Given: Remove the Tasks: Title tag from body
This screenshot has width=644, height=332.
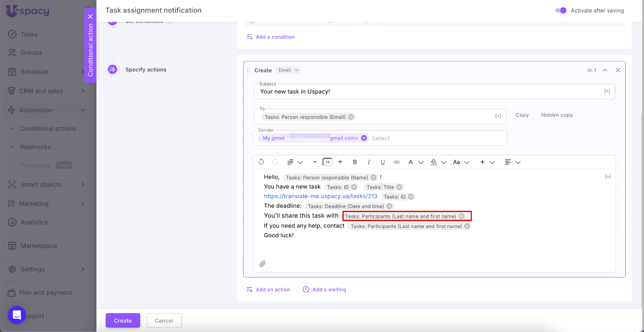Looking at the screenshot, I should pos(399,187).
